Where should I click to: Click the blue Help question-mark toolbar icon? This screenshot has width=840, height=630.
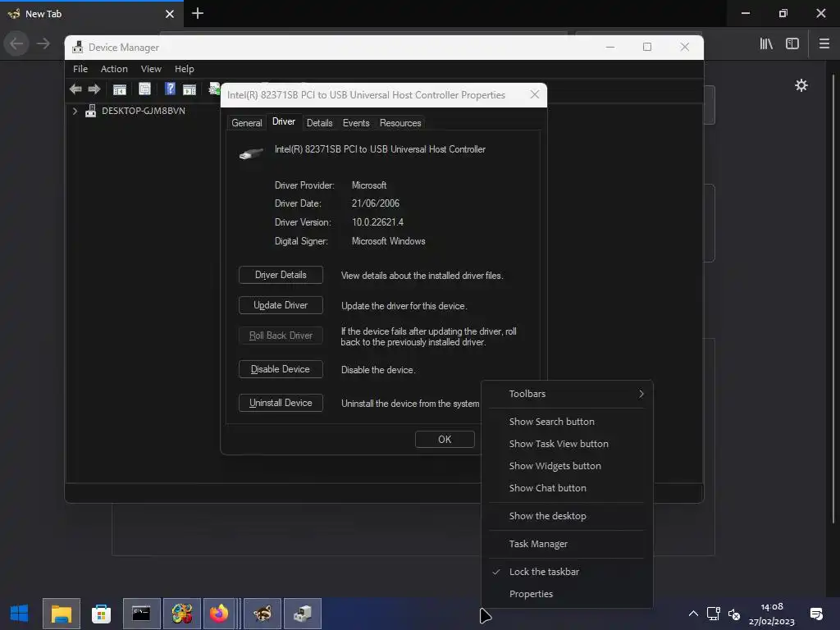click(x=170, y=89)
